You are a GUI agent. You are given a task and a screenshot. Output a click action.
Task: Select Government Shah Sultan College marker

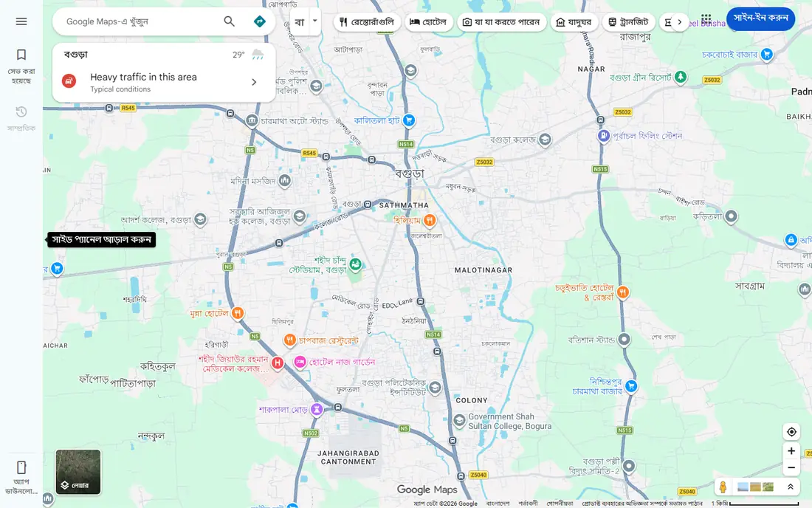[x=459, y=420]
